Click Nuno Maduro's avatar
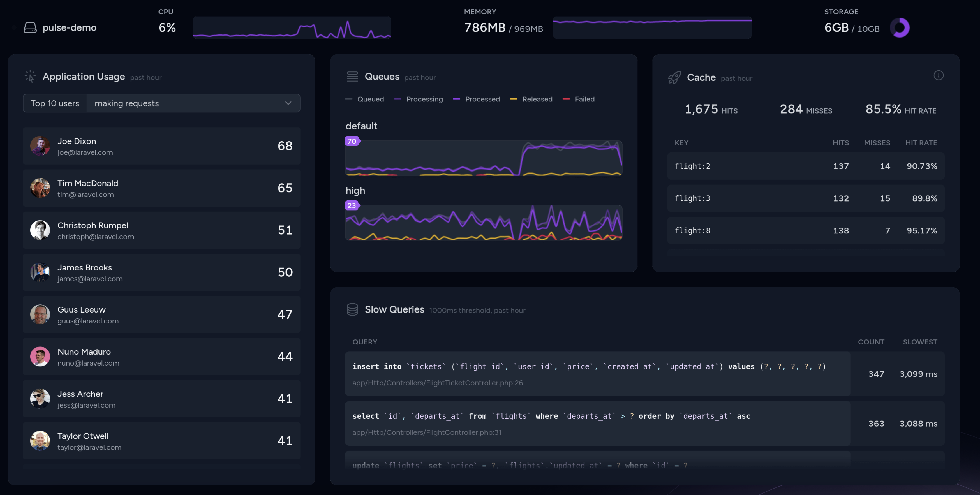This screenshot has width=980, height=495. 40,357
